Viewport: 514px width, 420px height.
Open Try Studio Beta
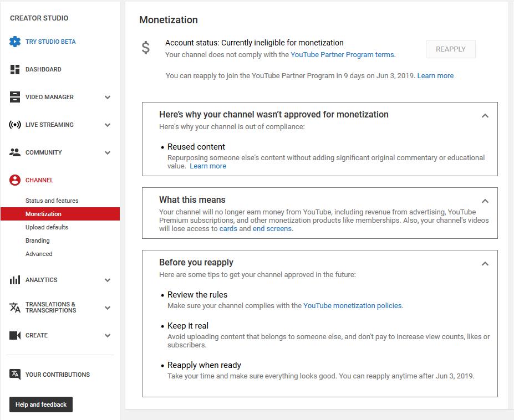coord(50,42)
